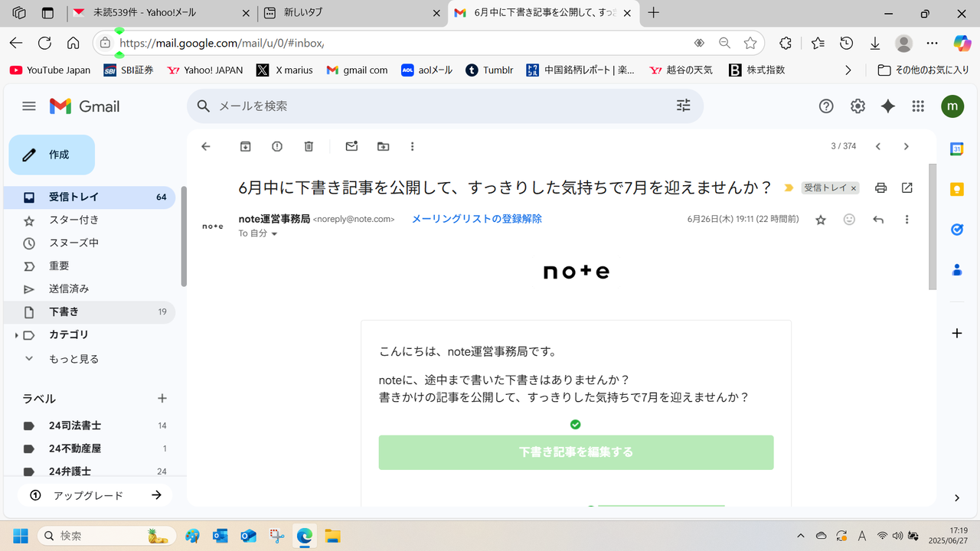The height and width of the screenshot is (551, 980).
Task: Open search options filter icon
Action: click(684, 106)
